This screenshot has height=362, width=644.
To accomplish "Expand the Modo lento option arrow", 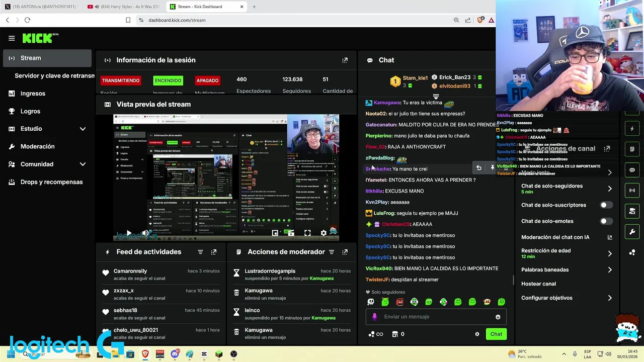I will tap(610, 172).
